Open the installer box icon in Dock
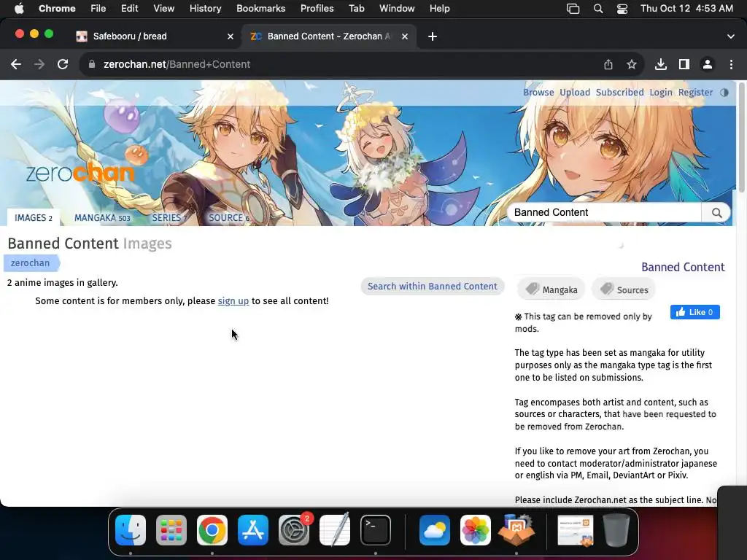The image size is (747, 560). [516, 530]
